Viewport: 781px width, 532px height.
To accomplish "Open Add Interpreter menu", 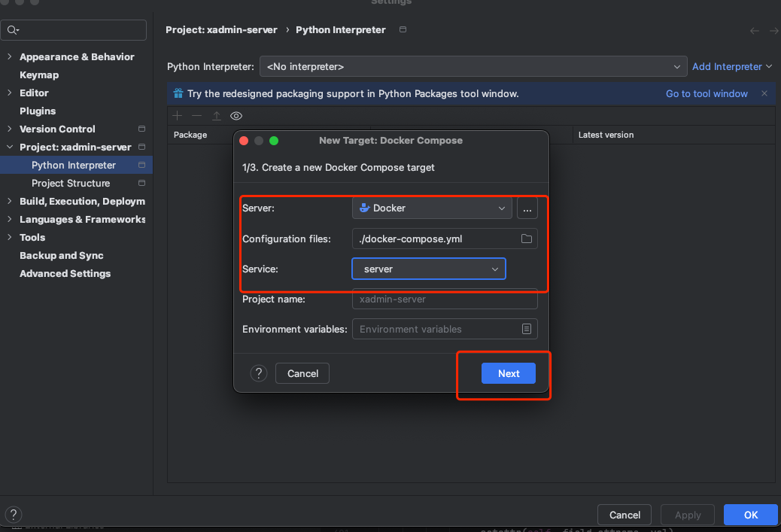I will pyautogui.click(x=731, y=66).
